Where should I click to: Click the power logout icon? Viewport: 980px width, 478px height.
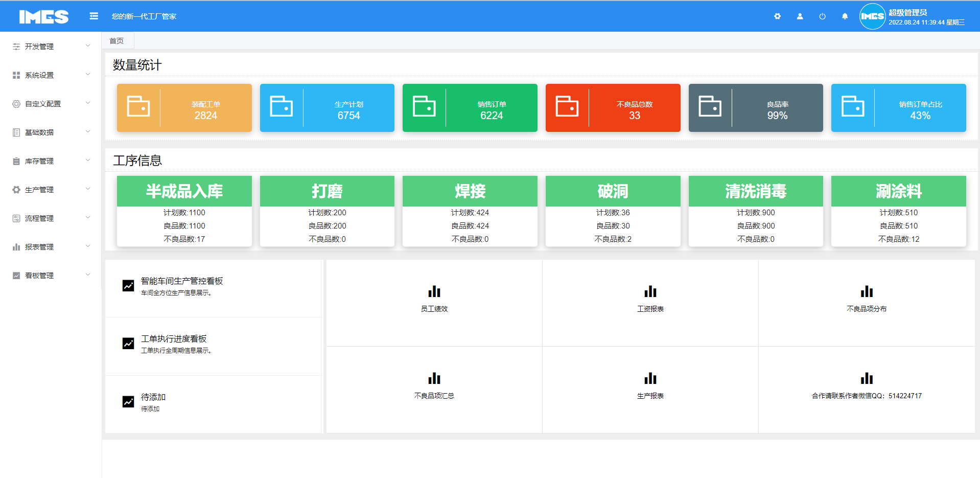(x=822, y=16)
